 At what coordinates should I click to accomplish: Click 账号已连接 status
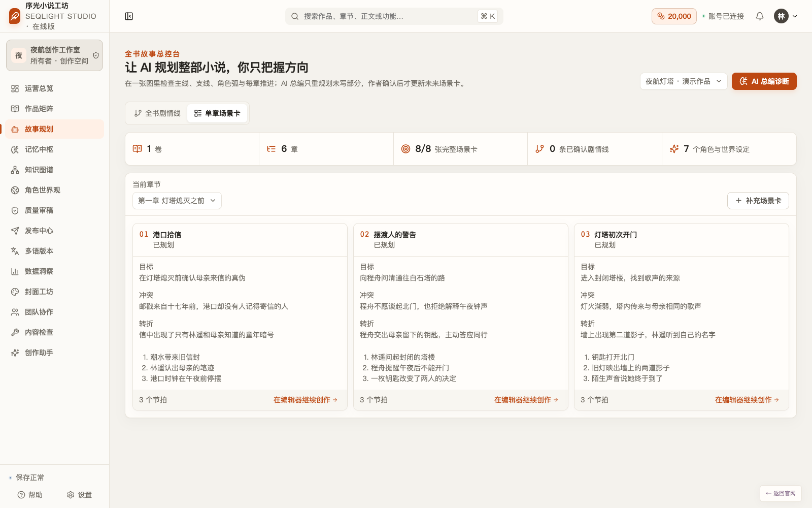tap(723, 16)
